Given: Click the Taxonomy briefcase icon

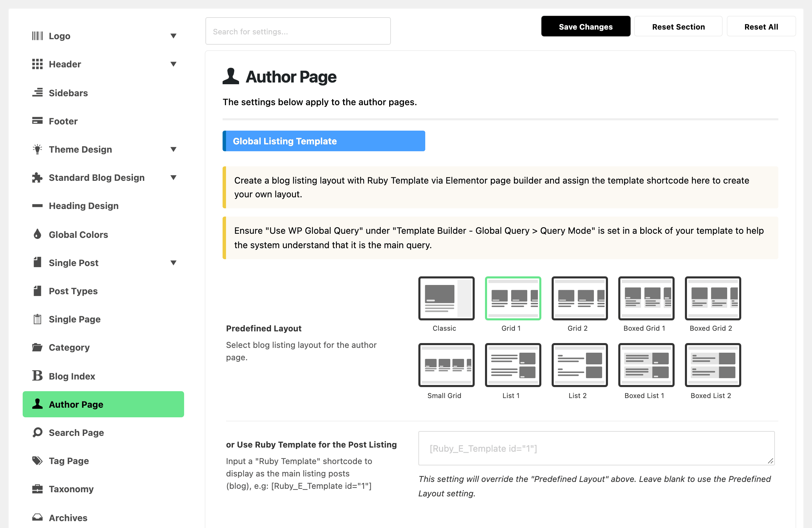Looking at the screenshot, I should click(37, 488).
